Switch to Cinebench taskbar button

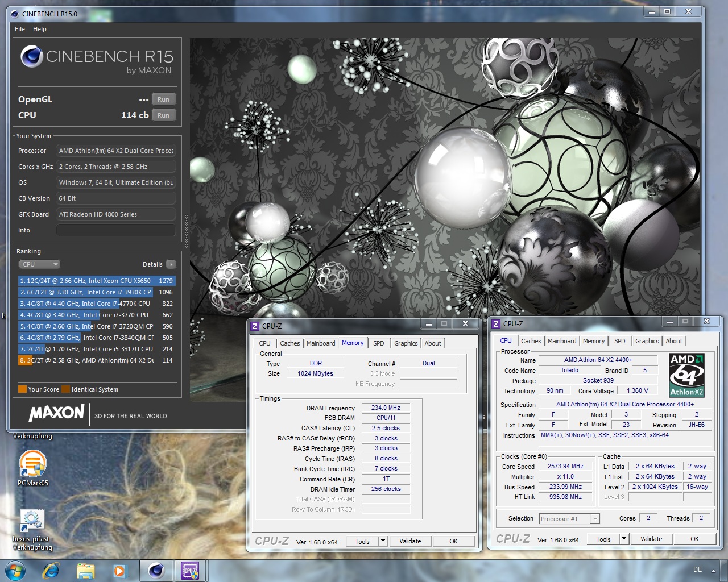156,570
